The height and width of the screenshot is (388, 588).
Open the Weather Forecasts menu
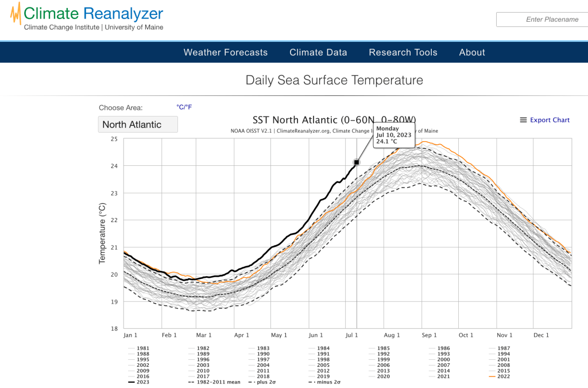(x=225, y=52)
